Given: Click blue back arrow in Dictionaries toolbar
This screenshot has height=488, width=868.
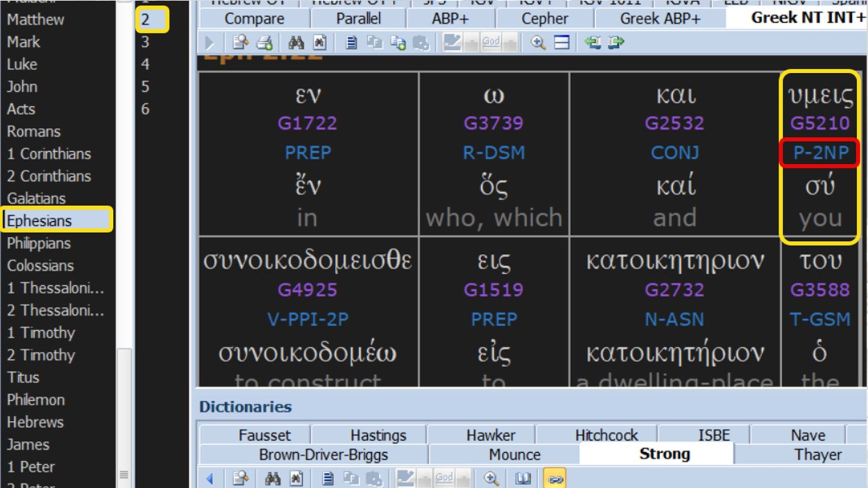Looking at the screenshot, I should tap(210, 478).
